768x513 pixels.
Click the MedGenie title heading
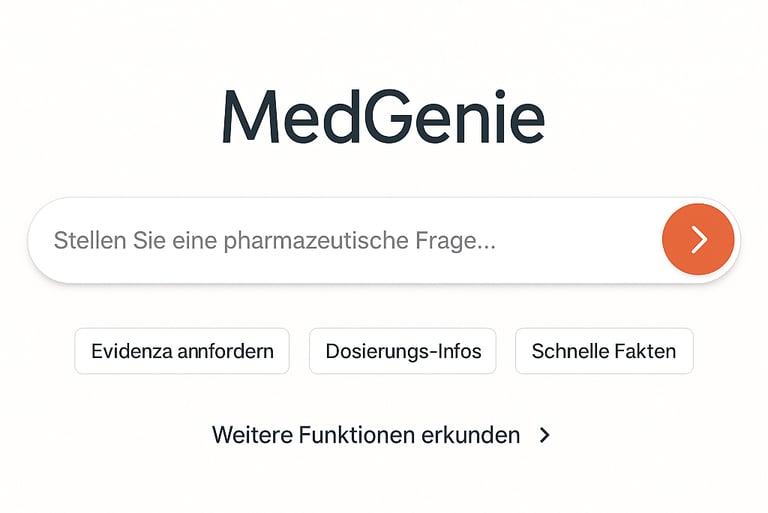(x=383, y=118)
